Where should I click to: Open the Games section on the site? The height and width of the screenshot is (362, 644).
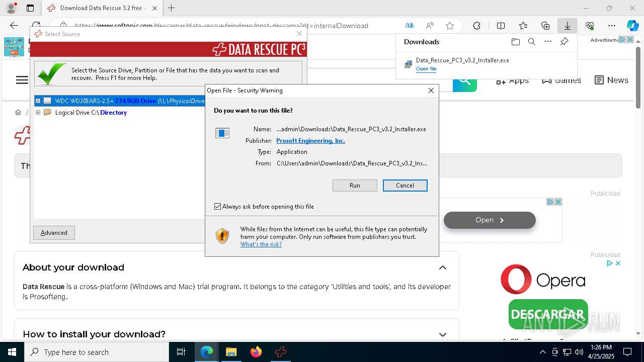[561, 80]
